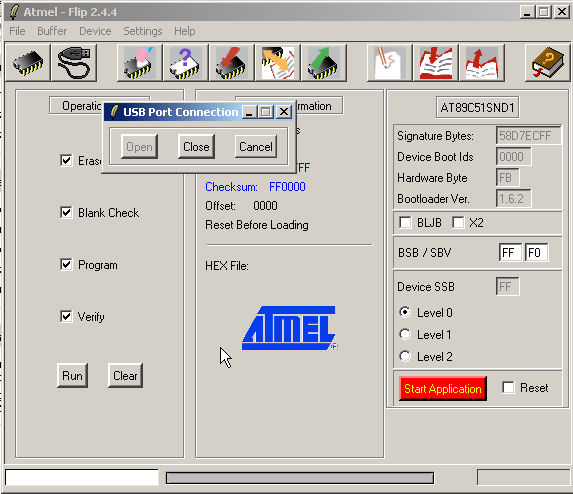
Task: Click the Program Target Device red arrow icon
Action: (232, 62)
